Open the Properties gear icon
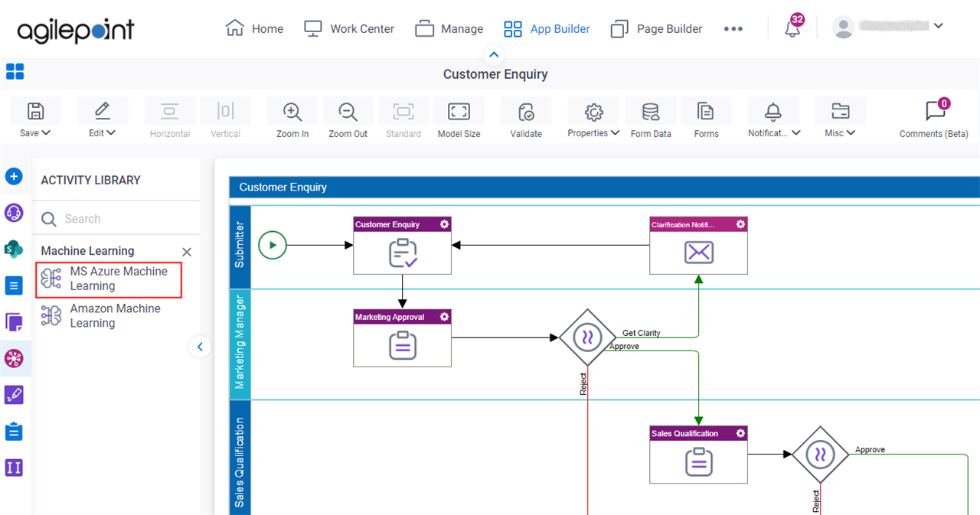 point(593,112)
